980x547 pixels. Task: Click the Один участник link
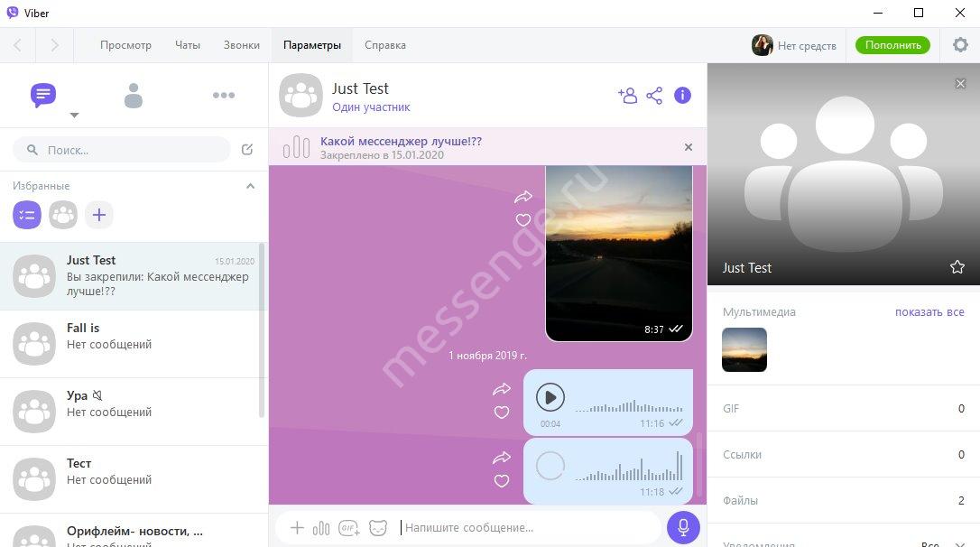pyautogui.click(x=371, y=107)
